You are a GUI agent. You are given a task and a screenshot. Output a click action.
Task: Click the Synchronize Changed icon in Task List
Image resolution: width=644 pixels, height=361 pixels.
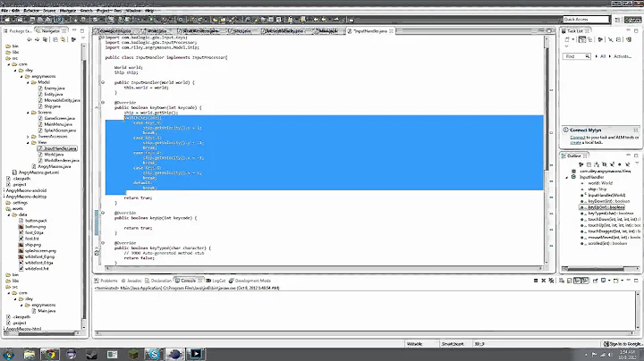click(x=629, y=39)
